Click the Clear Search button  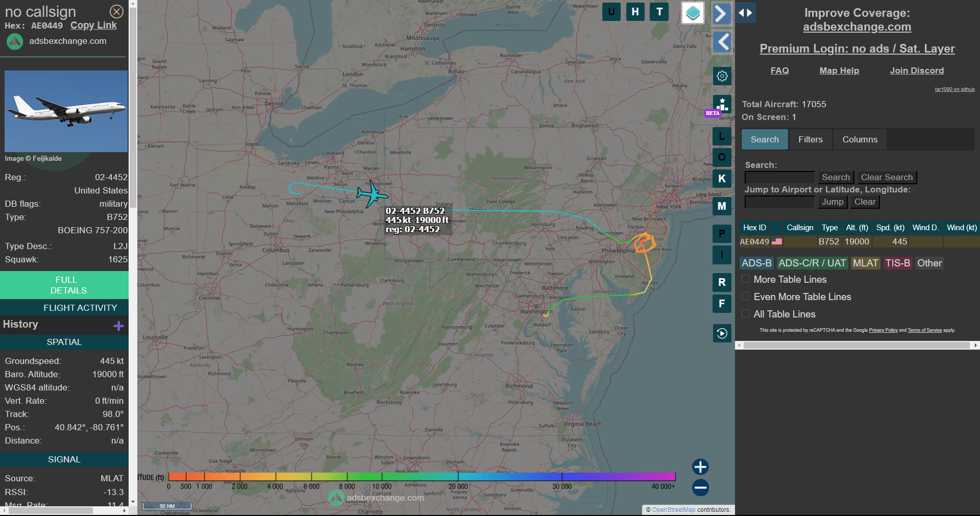[887, 177]
